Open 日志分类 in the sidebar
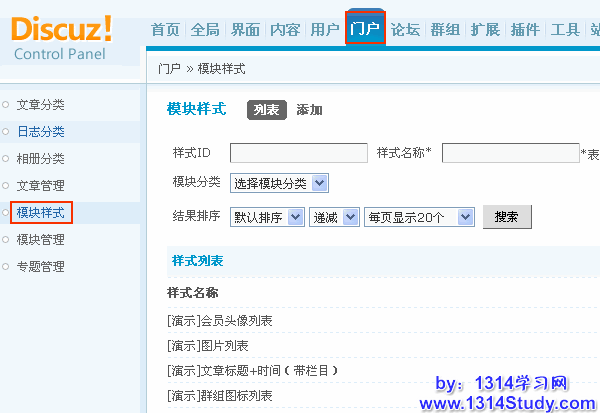 (40, 131)
